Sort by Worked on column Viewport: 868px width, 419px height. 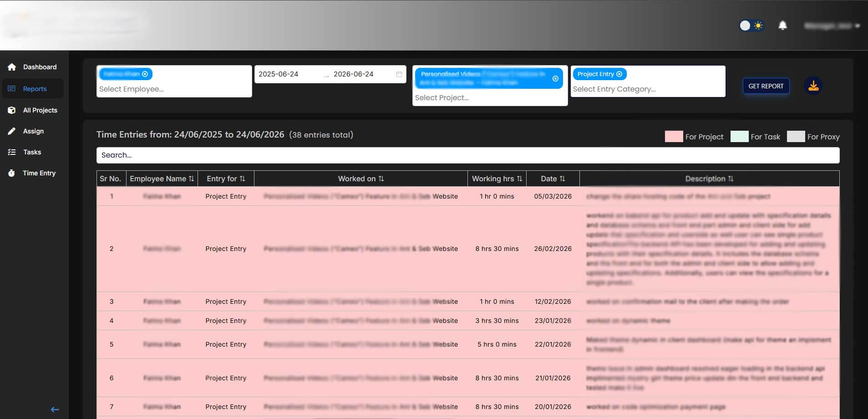[x=381, y=179]
